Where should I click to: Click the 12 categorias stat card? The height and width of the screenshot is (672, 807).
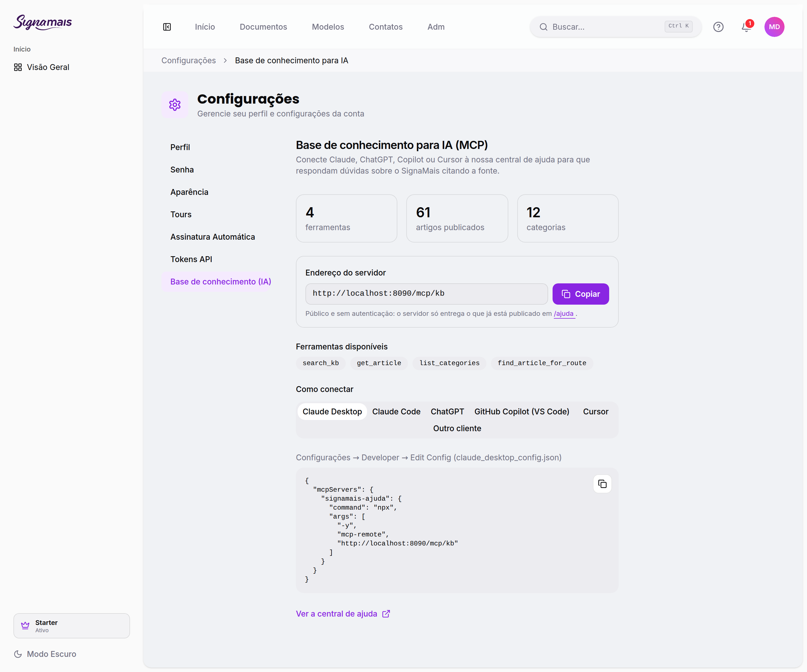tap(568, 218)
